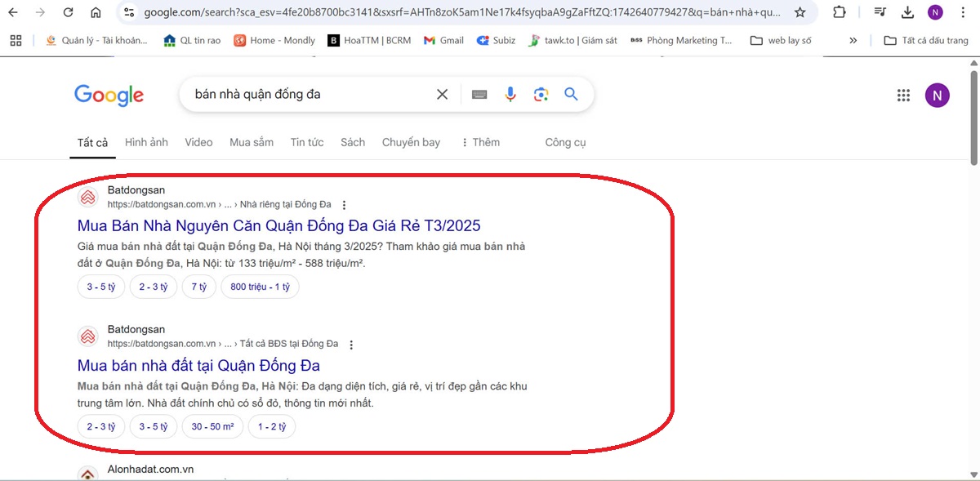Select the Tất cả tab

[x=92, y=143]
